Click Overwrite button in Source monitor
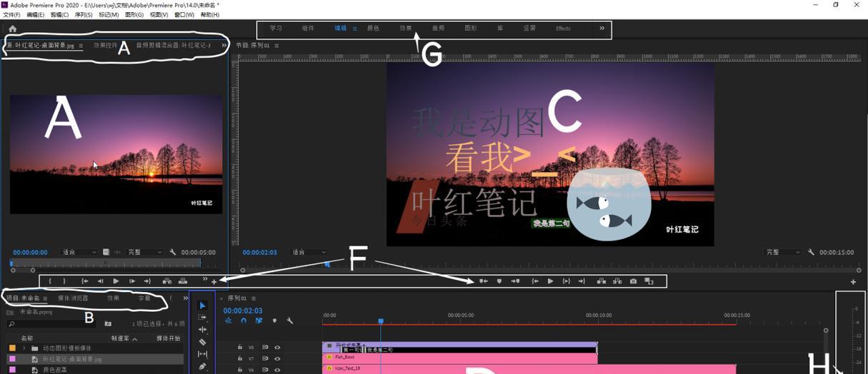The image size is (868, 374). click(x=182, y=281)
